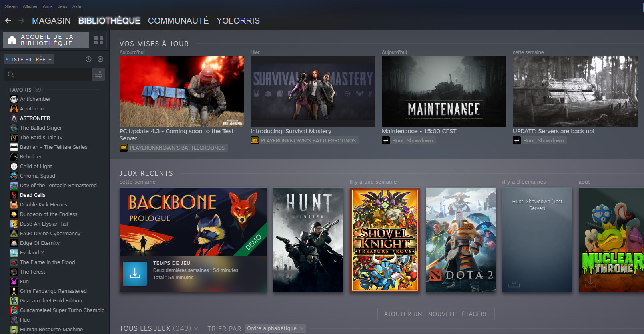Screen dimensions: 644x334
Task: Click Hunt icon under Maintenance news
Action: [x=386, y=140]
